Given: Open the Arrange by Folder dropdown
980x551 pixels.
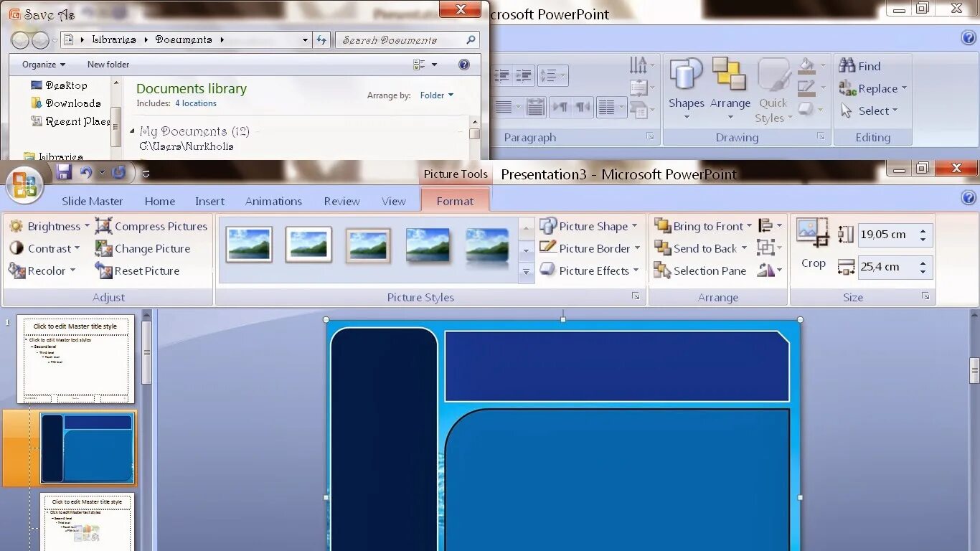Looking at the screenshot, I should click(x=437, y=95).
